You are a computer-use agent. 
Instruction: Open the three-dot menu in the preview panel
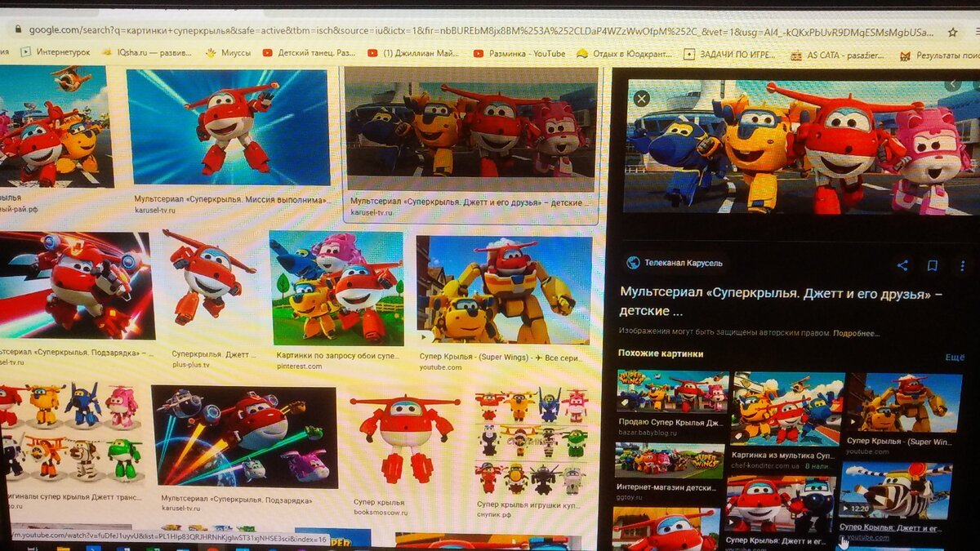(962, 265)
